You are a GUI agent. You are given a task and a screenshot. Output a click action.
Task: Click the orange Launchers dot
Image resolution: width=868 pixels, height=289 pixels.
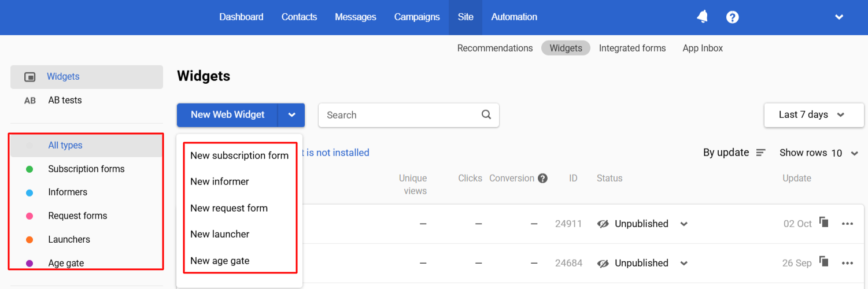pos(29,240)
